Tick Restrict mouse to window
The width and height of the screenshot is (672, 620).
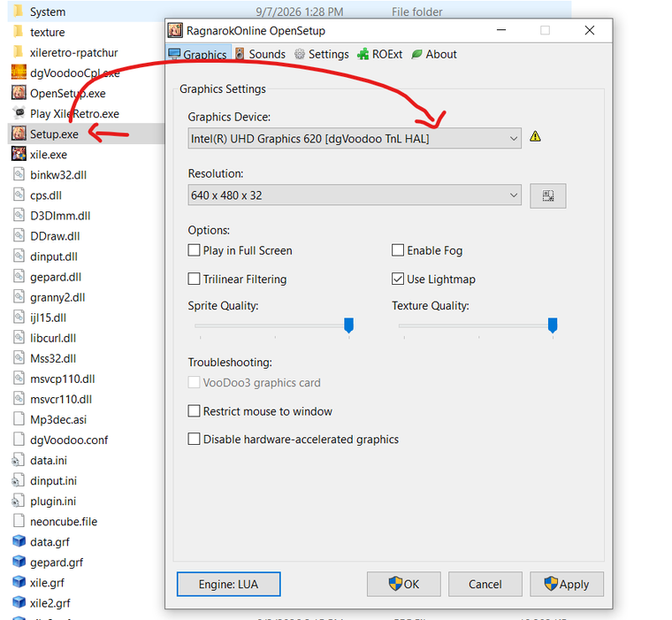tap(195, 411)
